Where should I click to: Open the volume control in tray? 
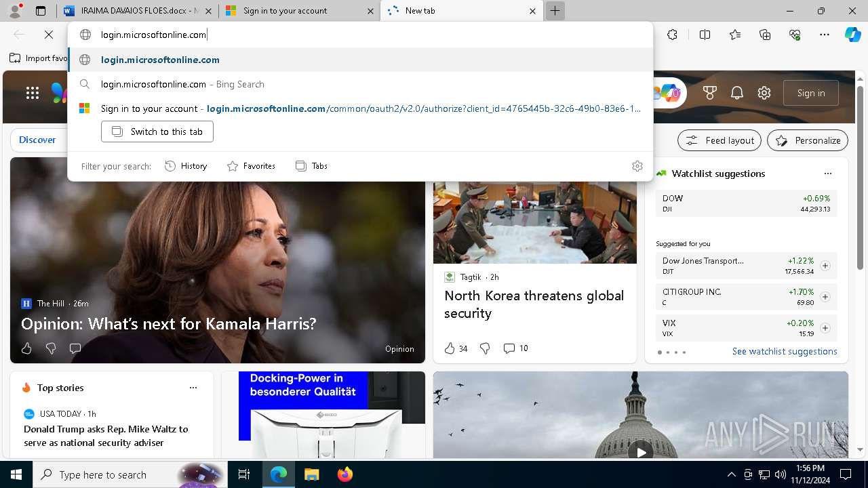[x=781, y=474]
